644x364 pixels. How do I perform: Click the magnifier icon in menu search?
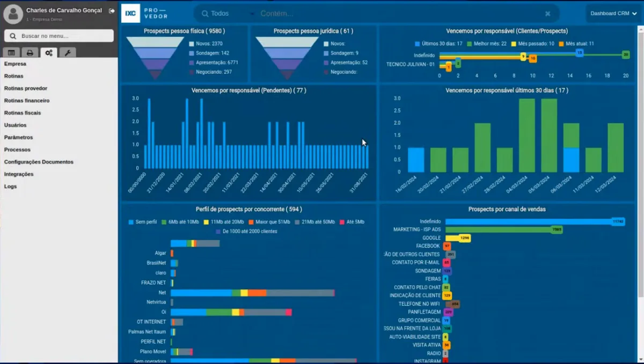pyautogui.click(x=13, y=36)
